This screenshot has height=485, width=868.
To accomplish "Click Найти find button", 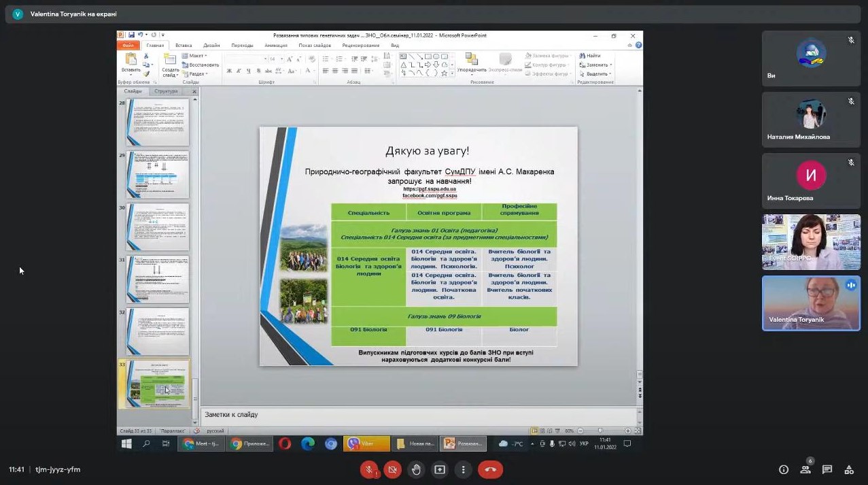I will click(x=589, y=56).
